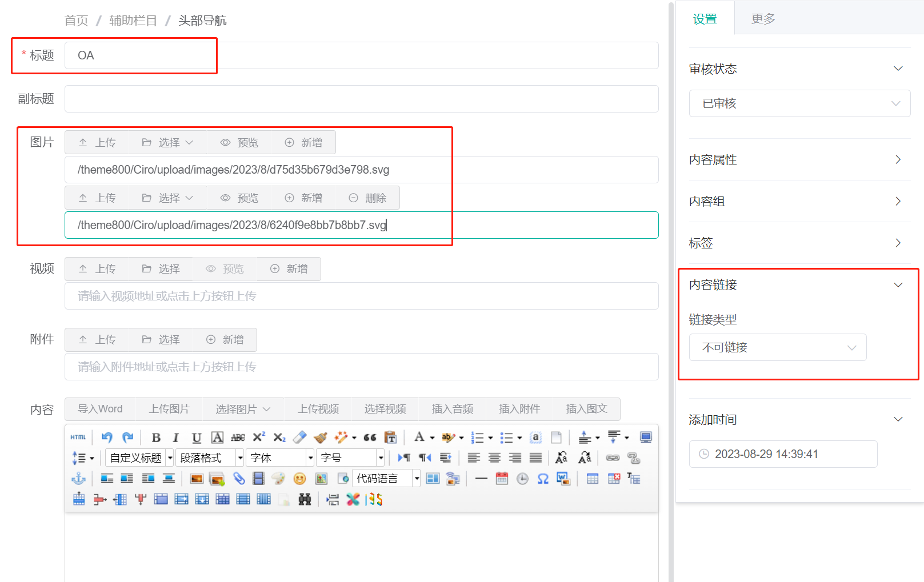The height and width of the screenshot is (582, 924).
Task: Insert an anchor into the content
Action: [x=79, y=478]
